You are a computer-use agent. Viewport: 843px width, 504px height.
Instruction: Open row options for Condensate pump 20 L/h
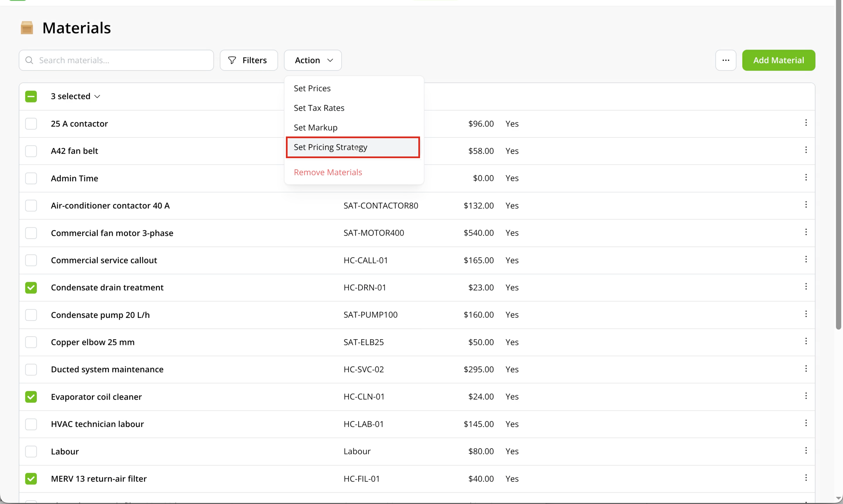tap(806, 314)
